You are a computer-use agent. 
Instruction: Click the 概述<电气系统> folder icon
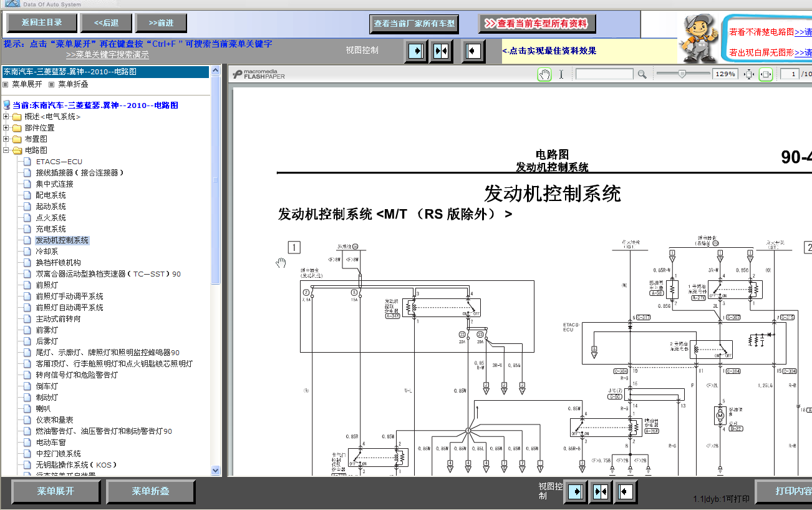tap(17, 117)
